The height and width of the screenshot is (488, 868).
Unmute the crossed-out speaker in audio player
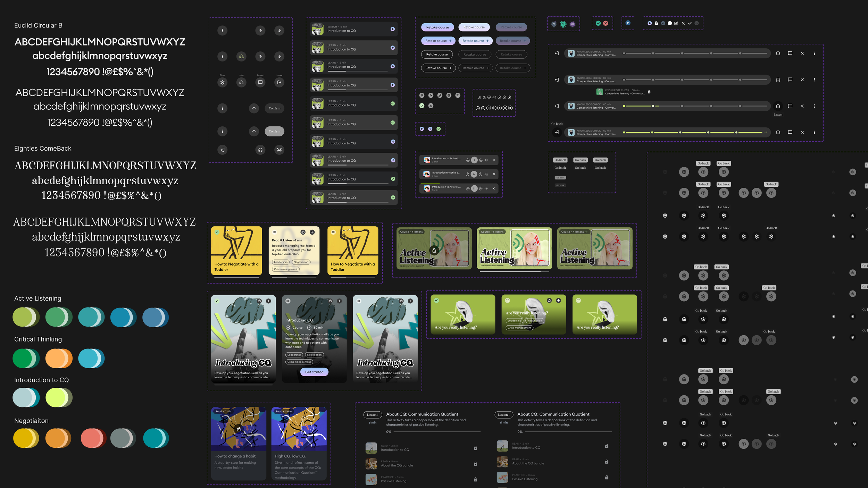tap(486, 174)
